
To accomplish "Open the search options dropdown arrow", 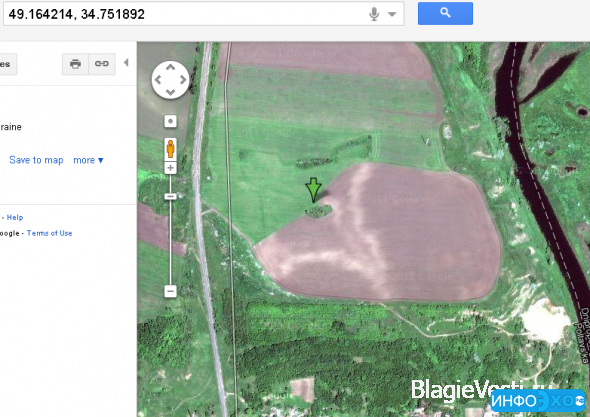I will pyautogui.click(x=392, y=14).
